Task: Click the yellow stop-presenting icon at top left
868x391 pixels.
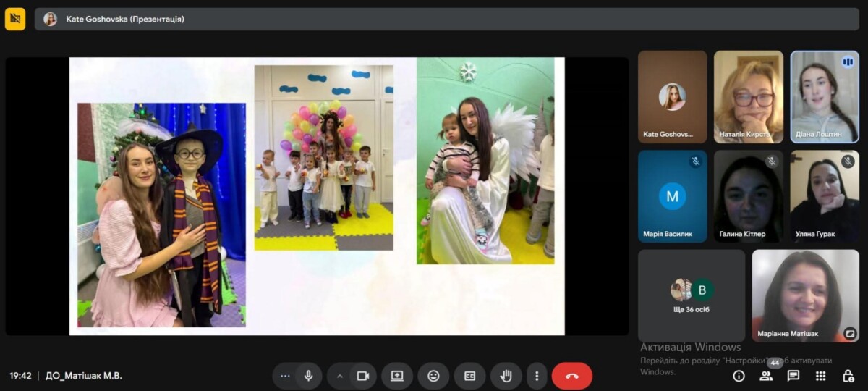Action: pos(15,19)
